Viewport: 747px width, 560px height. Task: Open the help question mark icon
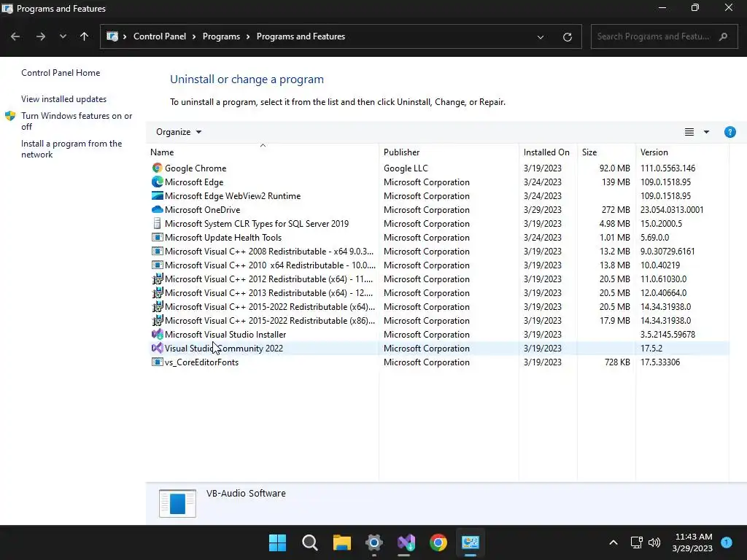pos(729,132)
